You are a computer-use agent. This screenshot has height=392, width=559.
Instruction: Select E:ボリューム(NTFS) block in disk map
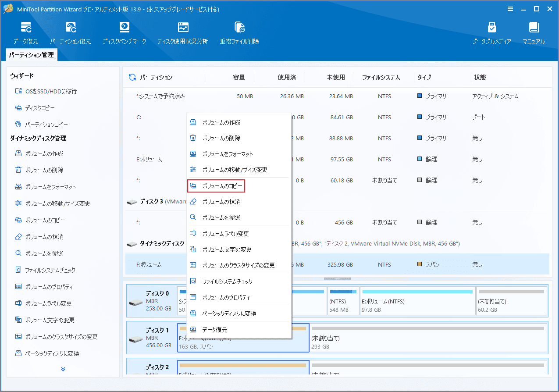[x=417, y=301]
